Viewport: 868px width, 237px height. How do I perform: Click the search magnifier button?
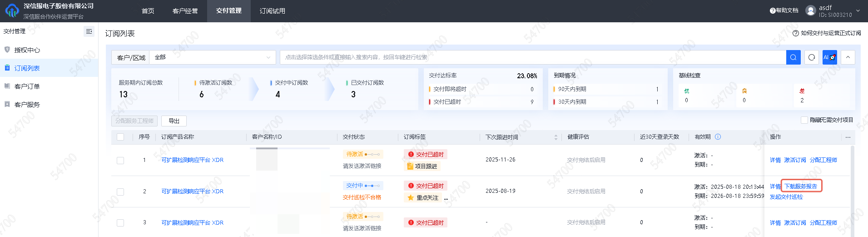point(793,57)
